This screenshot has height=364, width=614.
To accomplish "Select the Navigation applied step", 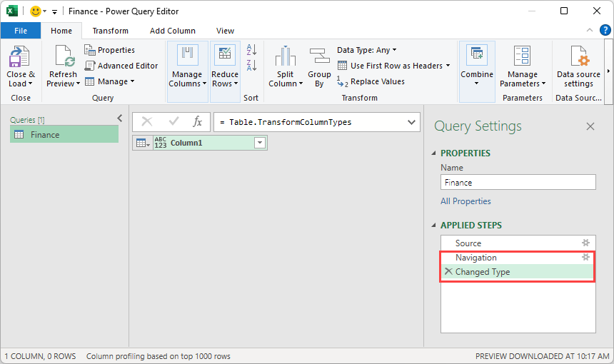I will coord(518,258).
